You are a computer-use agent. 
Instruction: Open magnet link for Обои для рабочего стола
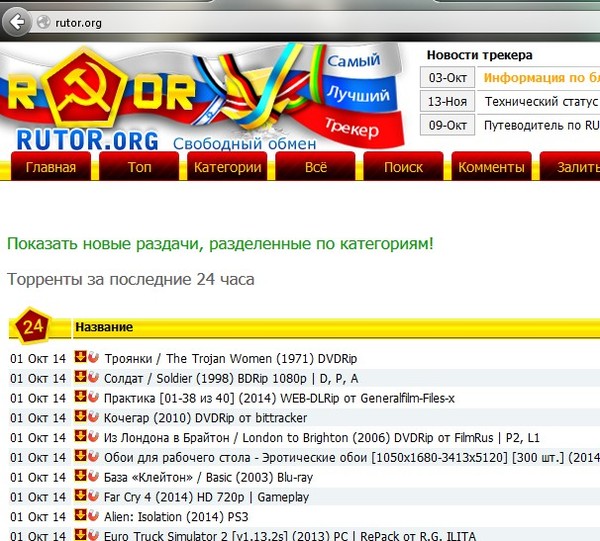(93, 456)
